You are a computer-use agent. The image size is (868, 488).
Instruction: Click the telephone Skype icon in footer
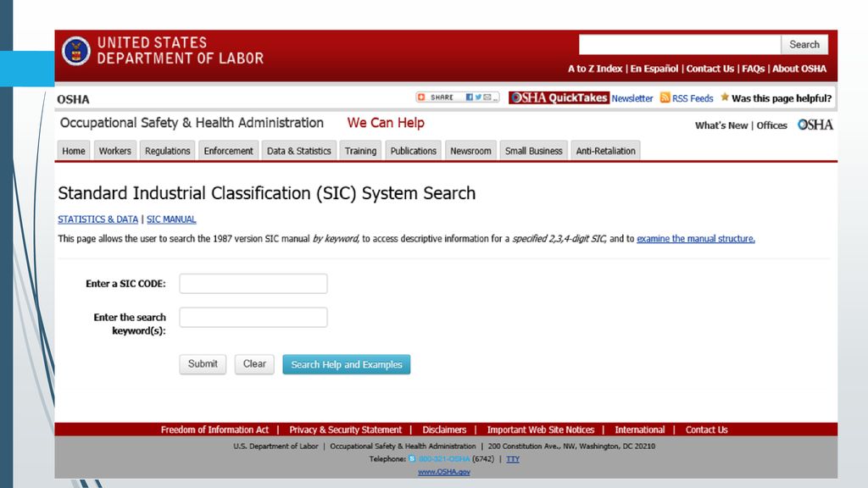pos(412,458)
